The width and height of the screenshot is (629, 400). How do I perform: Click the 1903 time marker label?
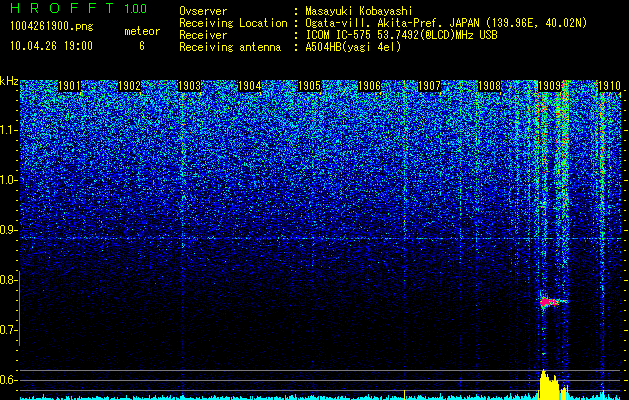pyautogui.click(x=189, y=86)
